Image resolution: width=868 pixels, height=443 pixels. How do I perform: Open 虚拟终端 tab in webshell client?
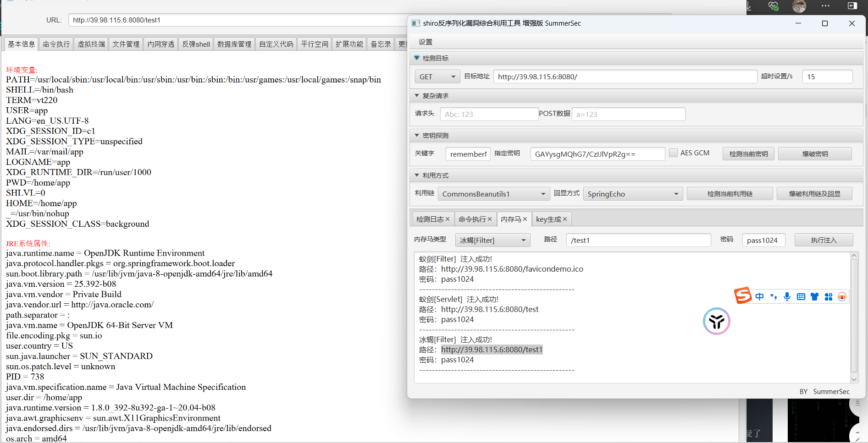point(91,44)
